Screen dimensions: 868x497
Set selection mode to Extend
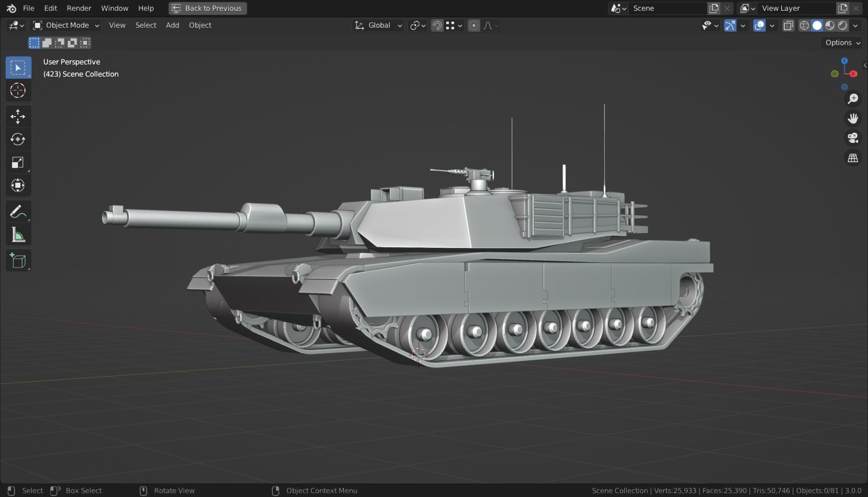point(47,43)
